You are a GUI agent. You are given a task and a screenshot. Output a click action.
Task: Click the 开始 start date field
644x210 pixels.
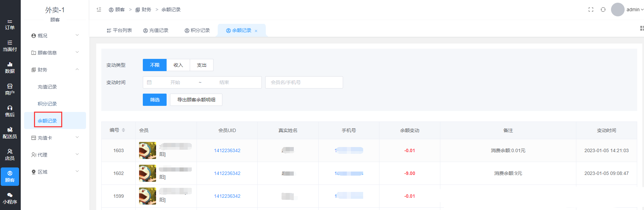point(175,82)
